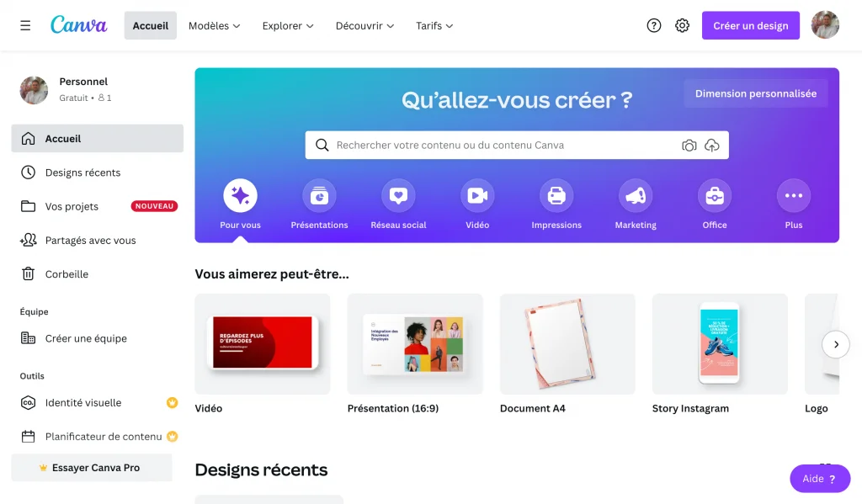Select the Impressions printer icon
The height and width of the screenshot is (504, 862).
pyautogui.click(x=556, y=196)
